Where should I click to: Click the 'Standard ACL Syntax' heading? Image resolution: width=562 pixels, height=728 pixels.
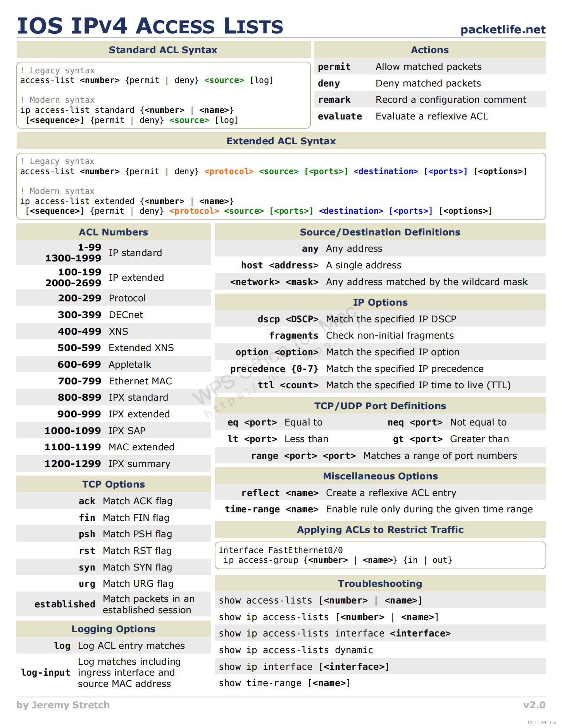click(163, 50)
